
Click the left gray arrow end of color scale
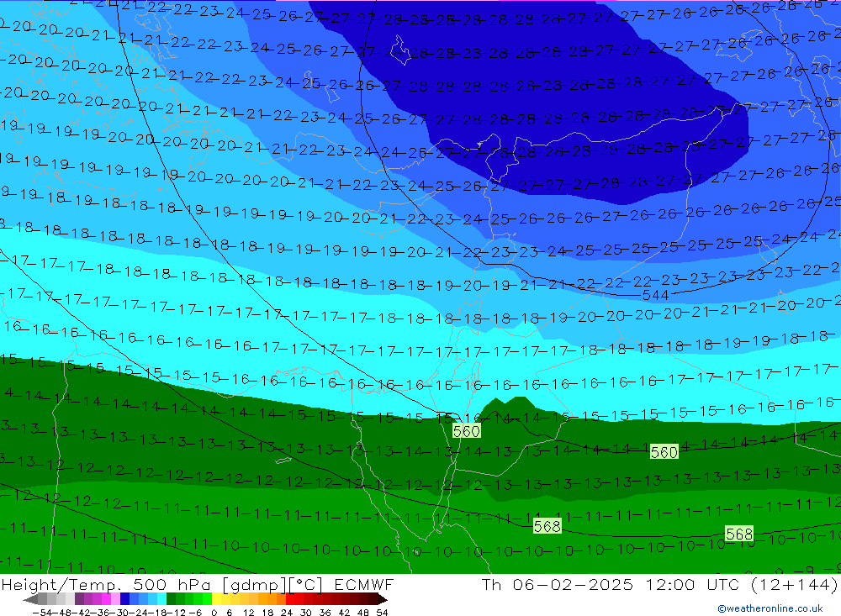tap(30, 599)
